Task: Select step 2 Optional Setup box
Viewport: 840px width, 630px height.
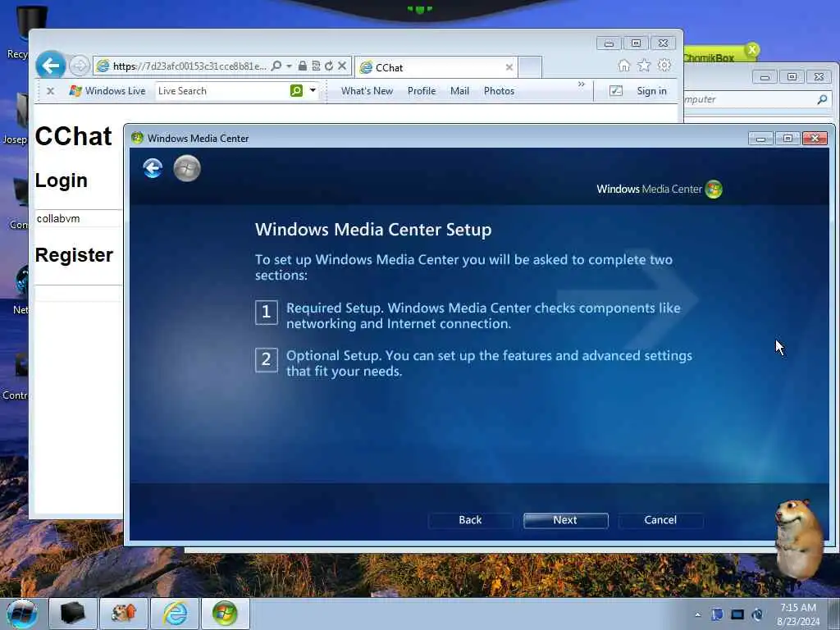Action: (x=267, y=359)
